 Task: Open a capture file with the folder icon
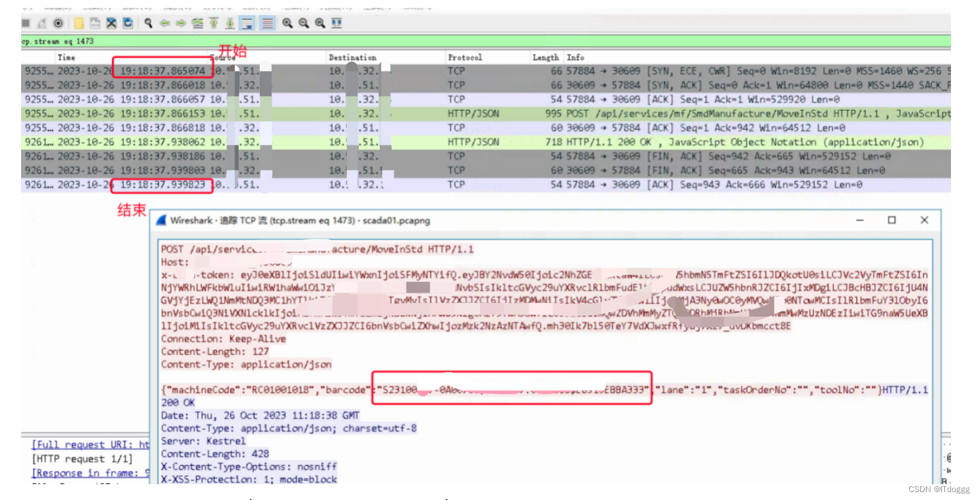click(79, 23)
